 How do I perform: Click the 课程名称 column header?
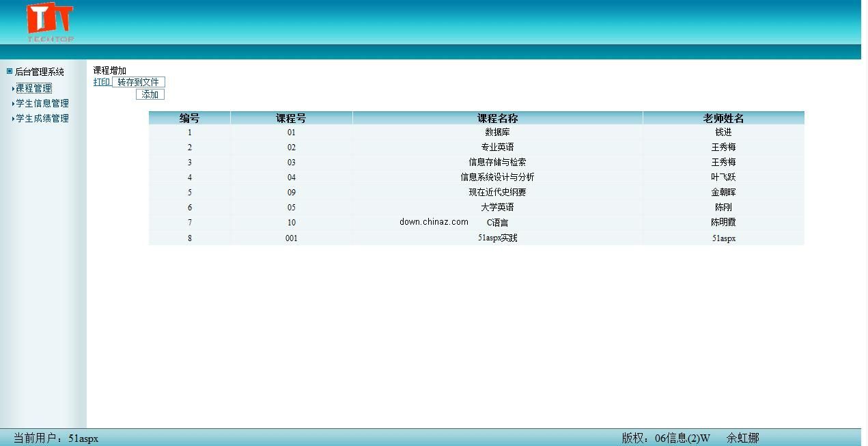click(x=498, y=118)
